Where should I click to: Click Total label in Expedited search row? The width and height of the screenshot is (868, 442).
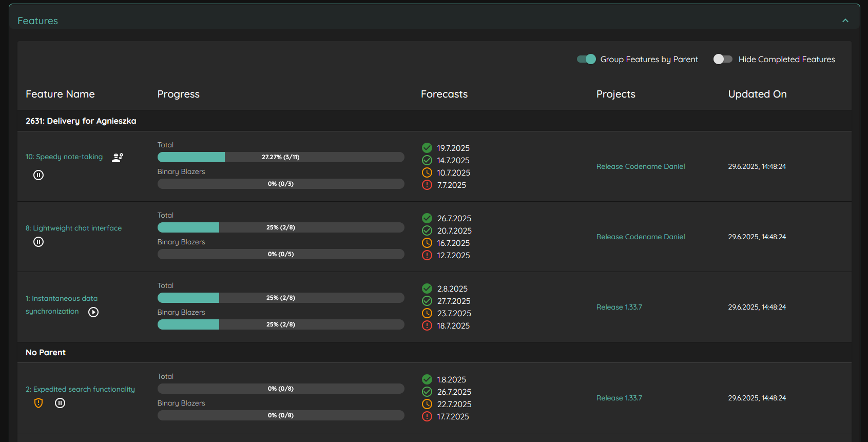click(165, 376)
